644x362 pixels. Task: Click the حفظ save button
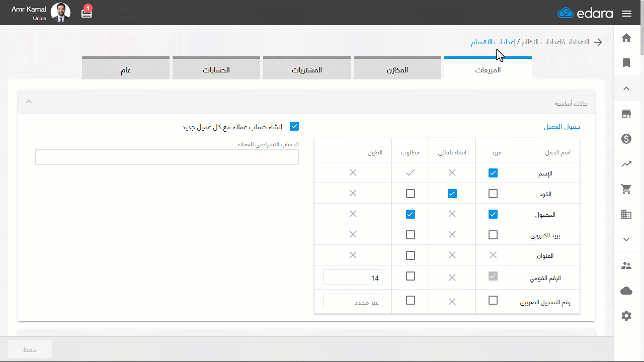(x=30, y=349)
